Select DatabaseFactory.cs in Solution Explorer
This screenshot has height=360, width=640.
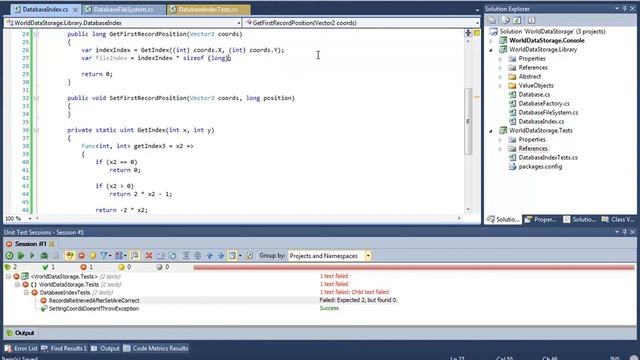544,104
